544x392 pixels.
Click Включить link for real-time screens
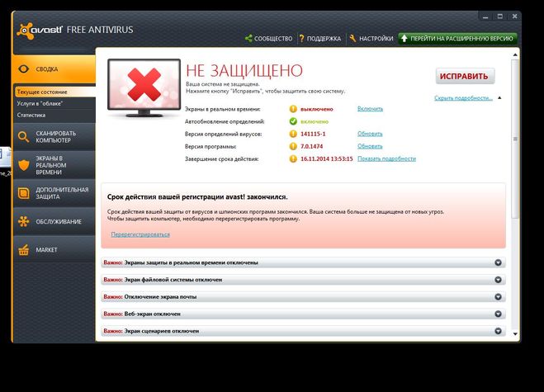pyautogui.click(x=370, y=109)
